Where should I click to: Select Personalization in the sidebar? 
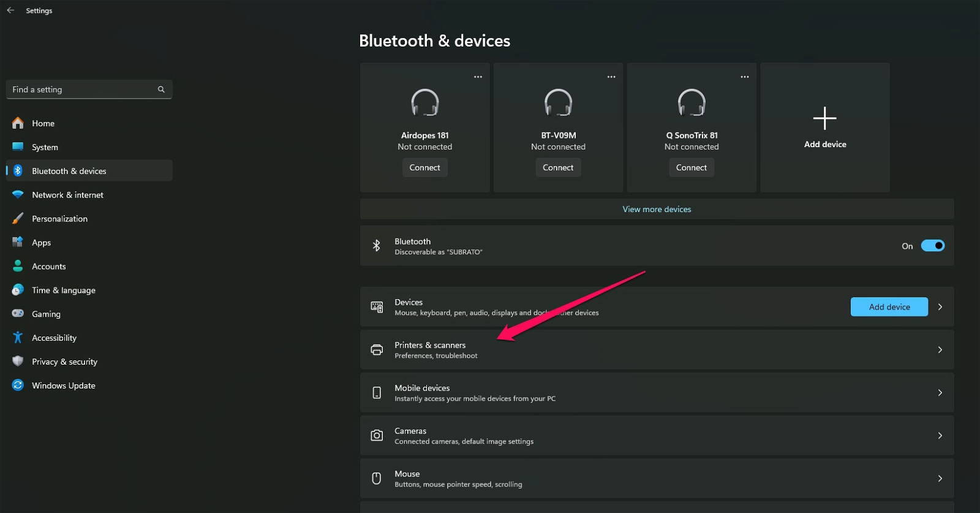[59, 219]
